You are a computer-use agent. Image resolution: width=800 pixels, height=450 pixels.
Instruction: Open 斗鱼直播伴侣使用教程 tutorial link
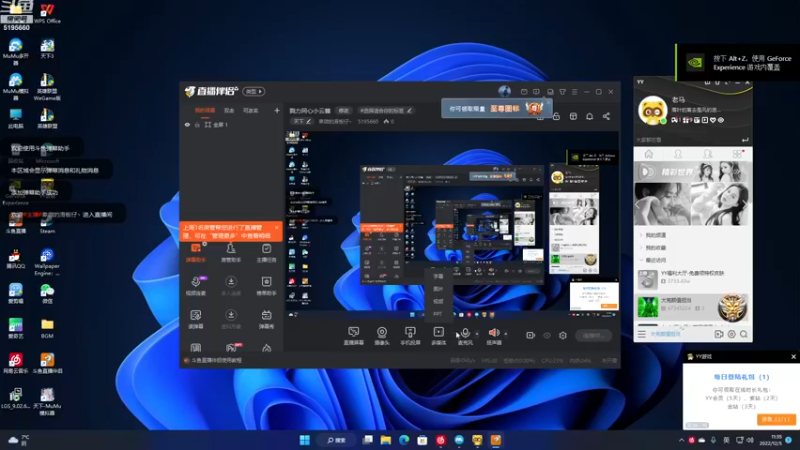[x=216, y=360]
